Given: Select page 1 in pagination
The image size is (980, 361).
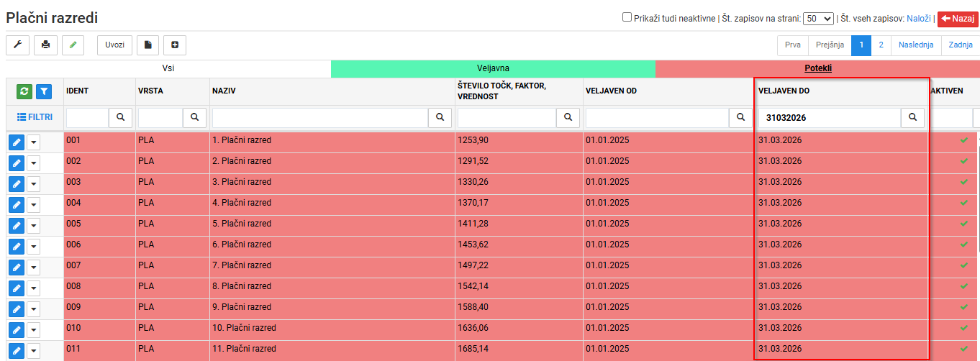Looking at the screenshot, I should 861,45.
